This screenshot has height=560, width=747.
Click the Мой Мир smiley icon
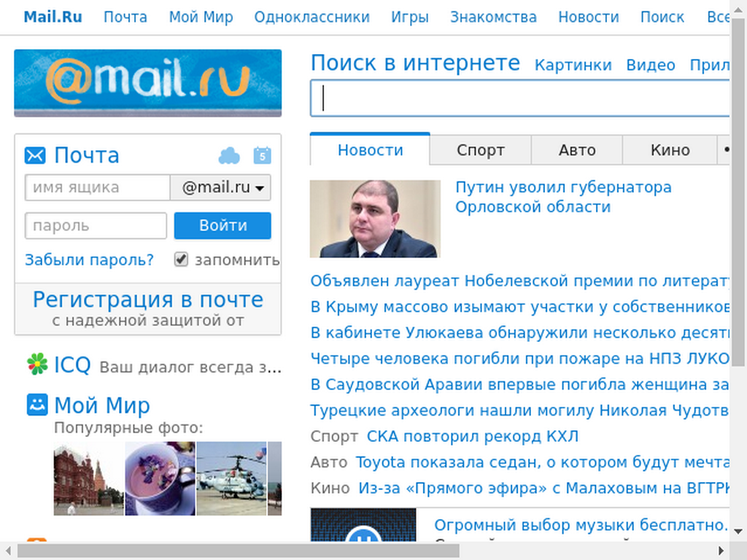tap(37, 405)
